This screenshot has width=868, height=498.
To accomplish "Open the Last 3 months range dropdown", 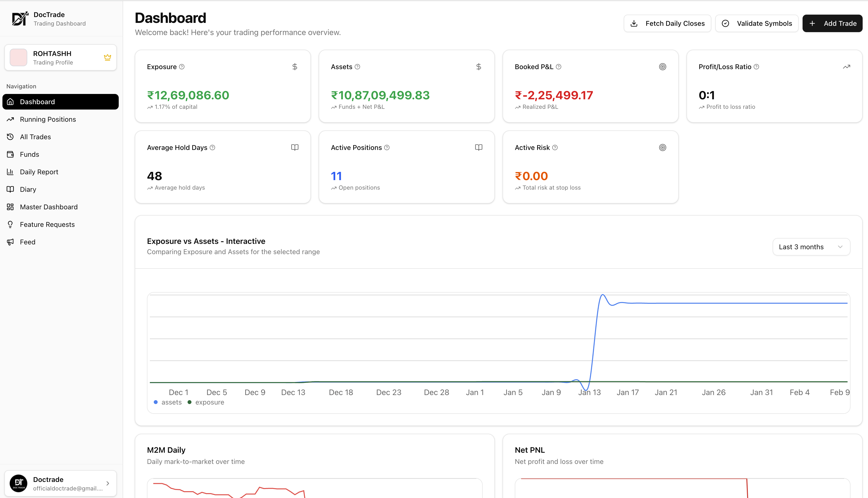I will (x=811, y=247).
